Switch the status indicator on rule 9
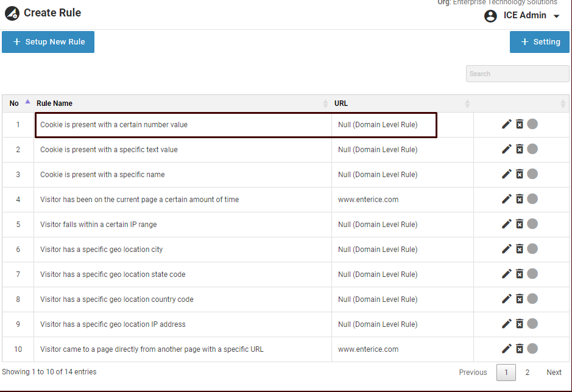The image size is (572, 392). tap(532, 324)
